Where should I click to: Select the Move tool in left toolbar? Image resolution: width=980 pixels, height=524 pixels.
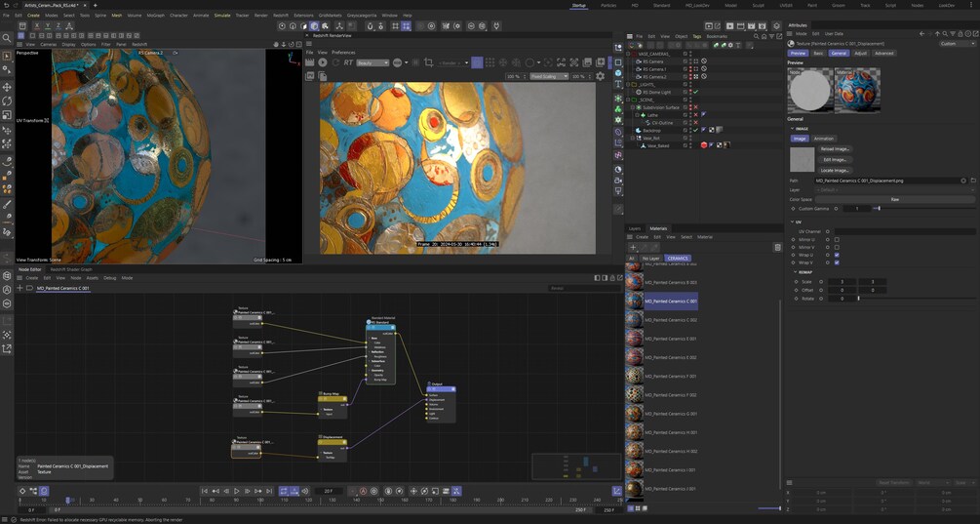(x=7, y=87)
